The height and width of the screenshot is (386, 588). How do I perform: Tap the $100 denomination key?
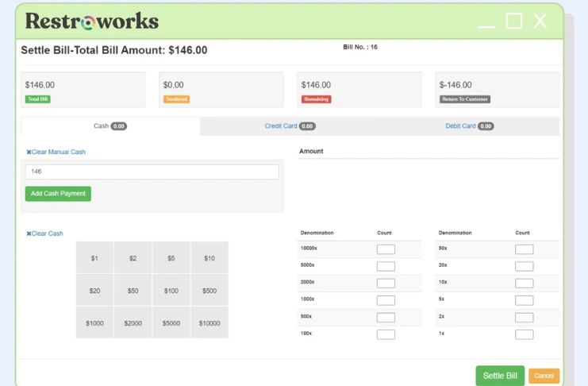(x=171, y=290)
